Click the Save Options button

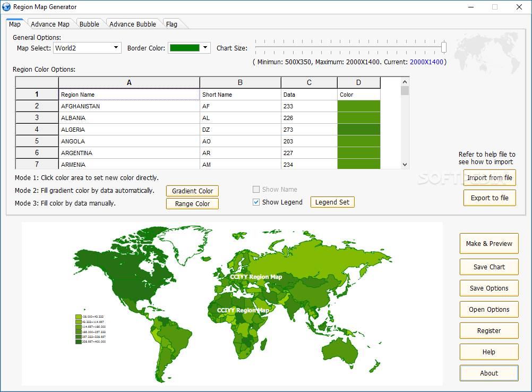(489, 288)
